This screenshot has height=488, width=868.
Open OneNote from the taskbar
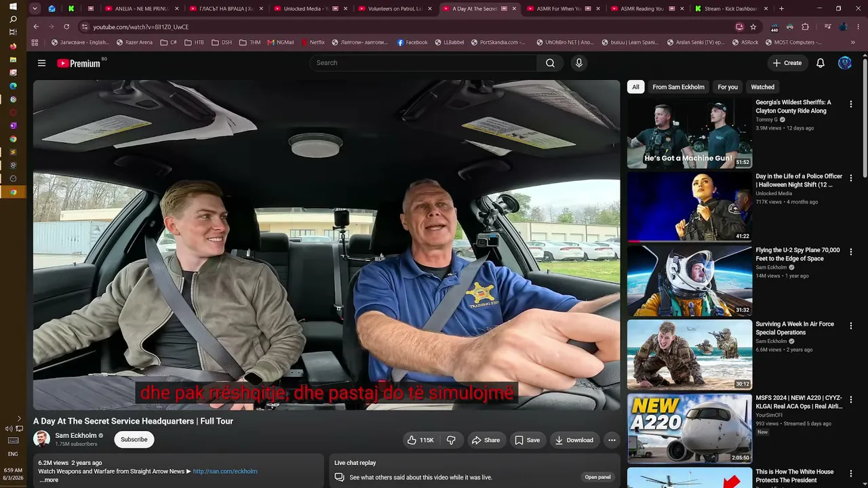click(x=13, y=125)
